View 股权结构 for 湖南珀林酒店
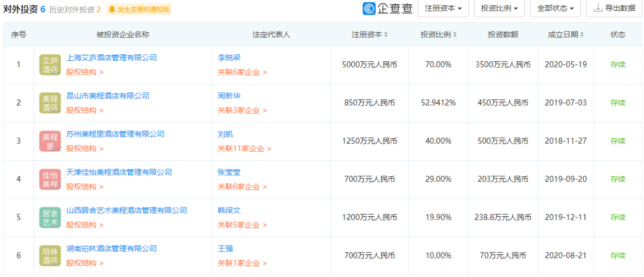The image size is (644, 277). point(85,263)
